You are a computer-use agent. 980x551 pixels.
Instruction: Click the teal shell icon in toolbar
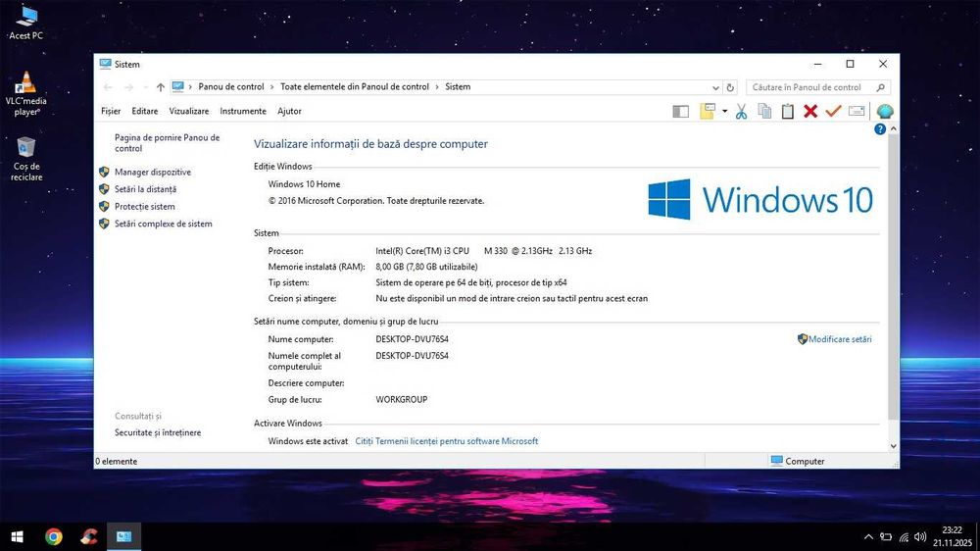click(x=885, y=112)
